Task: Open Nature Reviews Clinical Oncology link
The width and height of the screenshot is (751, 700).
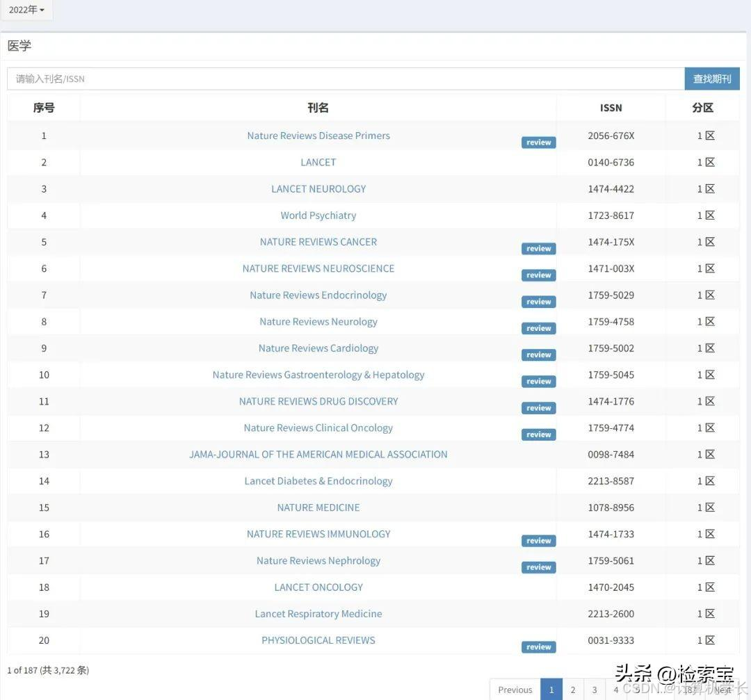Action: click(318, 428)
